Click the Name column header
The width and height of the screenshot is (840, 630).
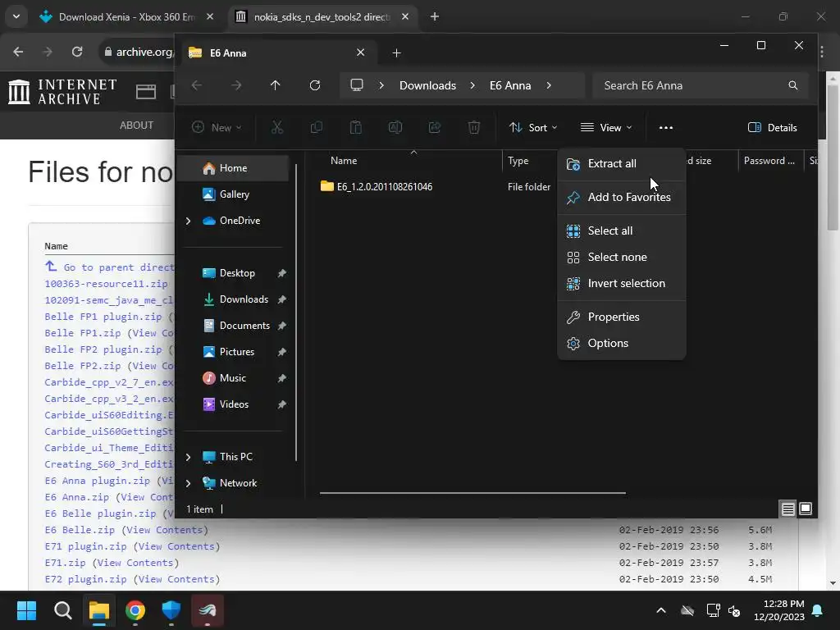pyautogui.click(x=344, y=161)
